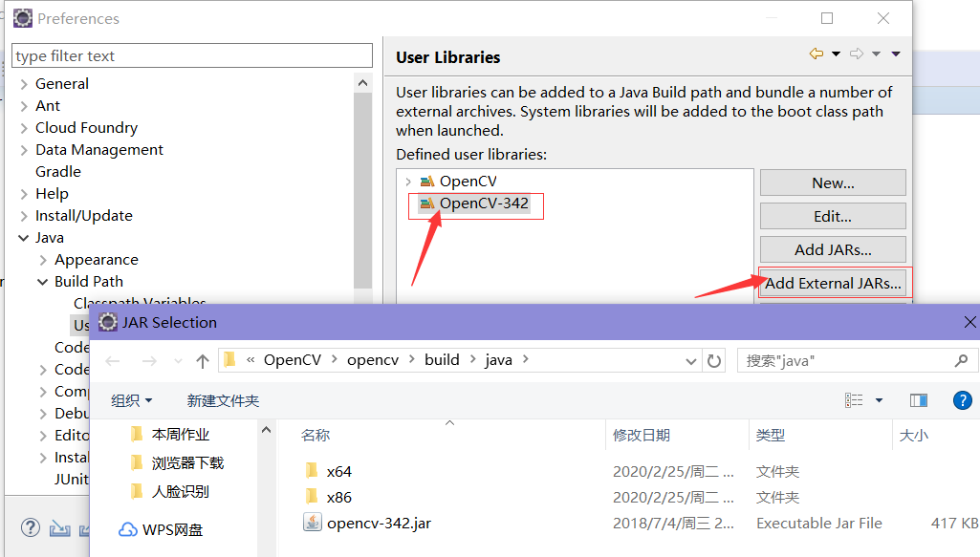Expand the OpenCV user library
This screenshot has height=557, width=980.
pos(409,182)
